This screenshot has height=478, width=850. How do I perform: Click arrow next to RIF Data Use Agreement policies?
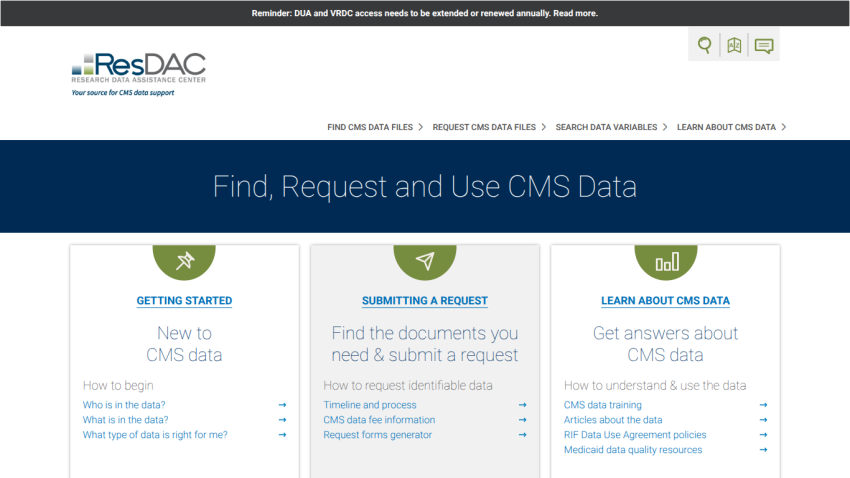[763, 435]
